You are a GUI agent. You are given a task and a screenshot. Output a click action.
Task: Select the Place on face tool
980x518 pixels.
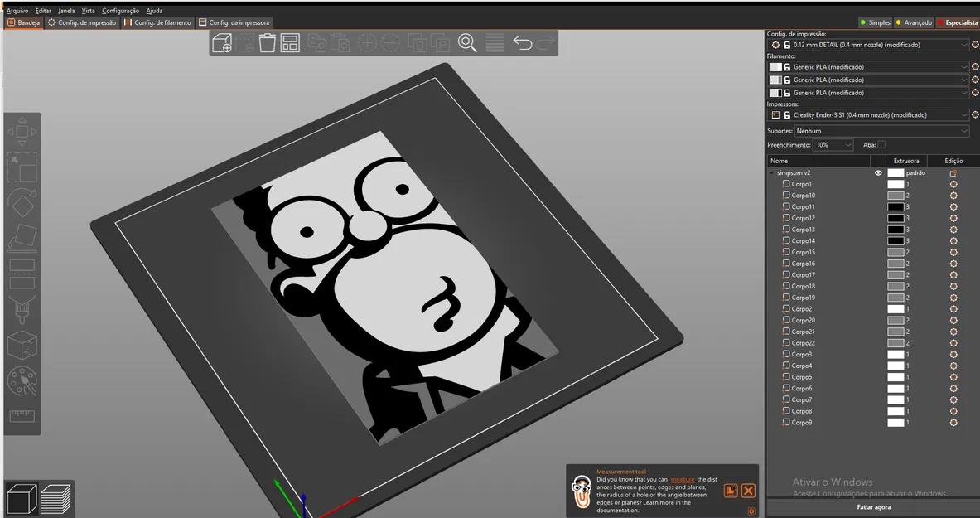pyautogui.click(x=22, y=239)
